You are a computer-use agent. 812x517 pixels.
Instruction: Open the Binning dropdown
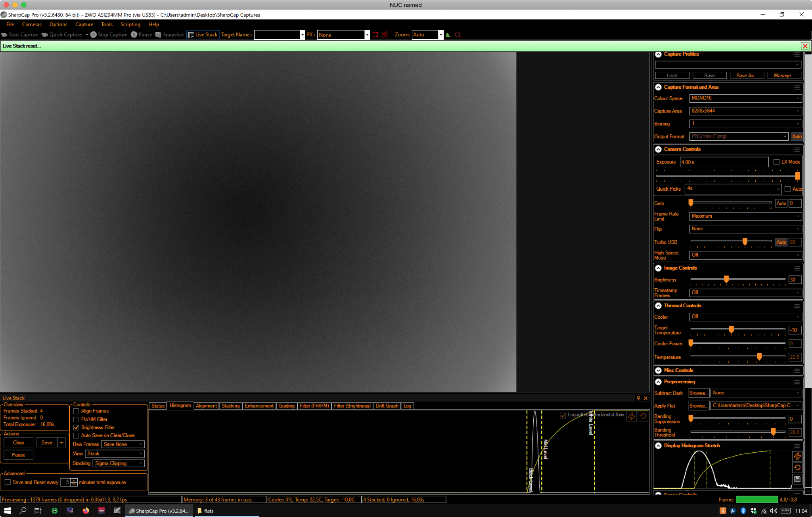coord(745,124)
